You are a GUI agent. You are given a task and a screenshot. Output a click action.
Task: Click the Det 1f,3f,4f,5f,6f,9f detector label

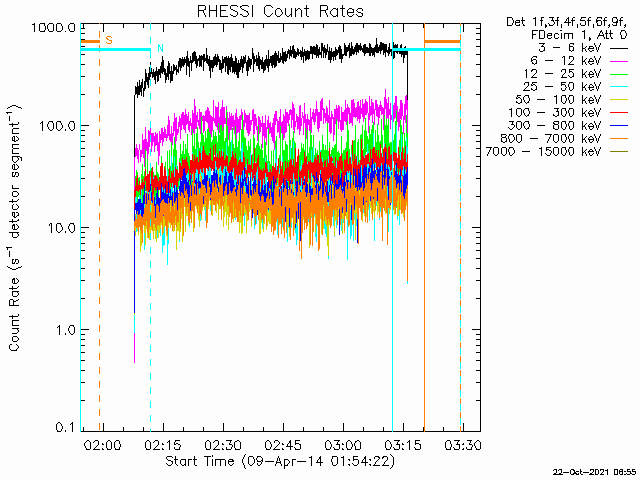[x=567, y=22]
